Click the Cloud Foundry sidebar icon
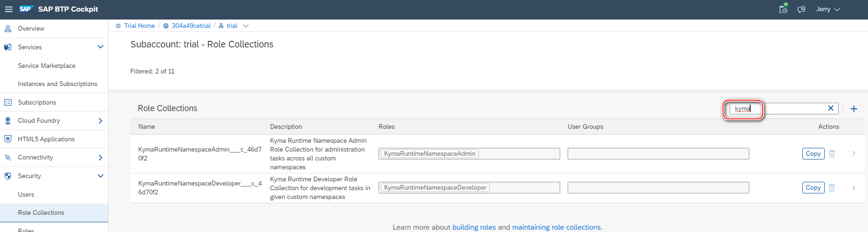 pyautogui.click(x=8, y=121)
